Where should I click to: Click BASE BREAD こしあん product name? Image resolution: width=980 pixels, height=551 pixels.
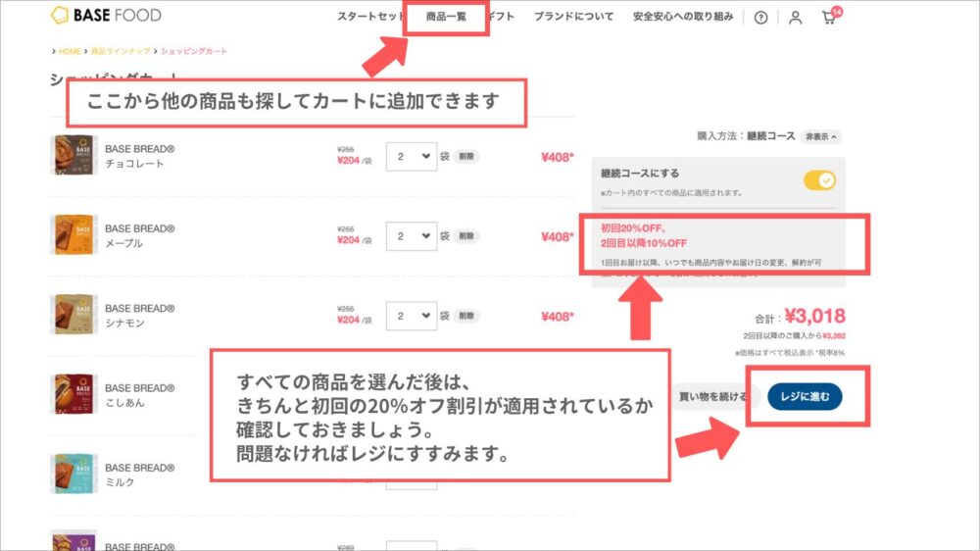pos(139,395)
